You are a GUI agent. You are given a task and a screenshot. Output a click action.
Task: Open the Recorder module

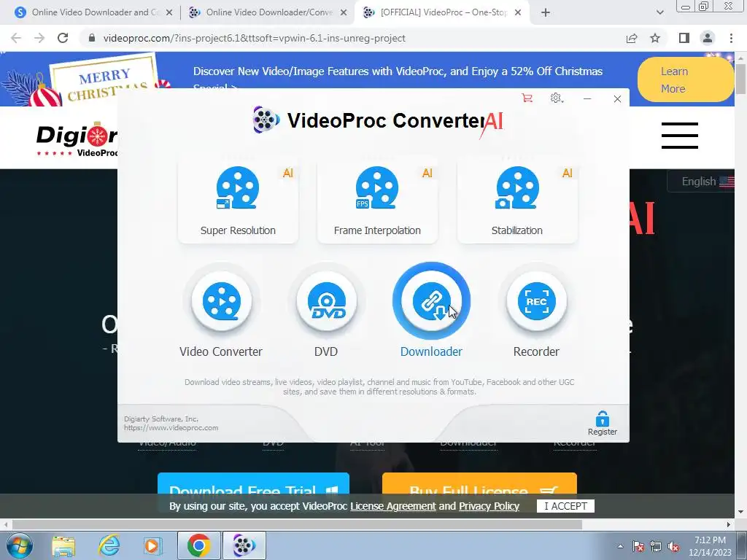(x=536, y=301)
